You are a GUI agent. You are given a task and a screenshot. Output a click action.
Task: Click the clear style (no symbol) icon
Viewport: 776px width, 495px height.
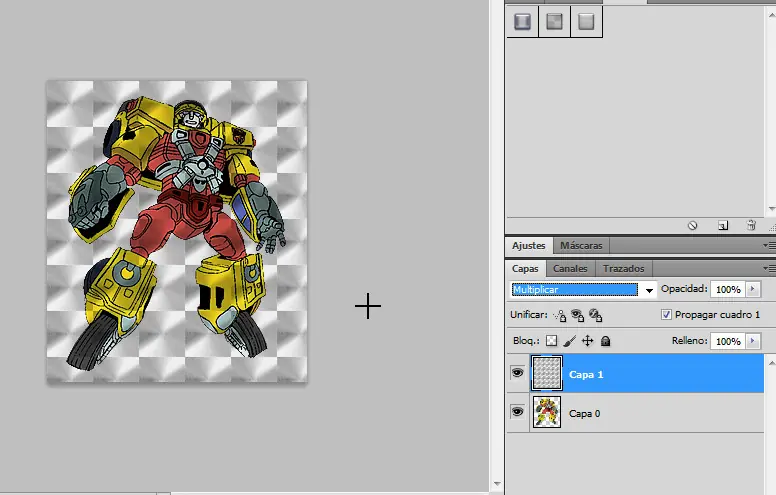click(692, 226)
